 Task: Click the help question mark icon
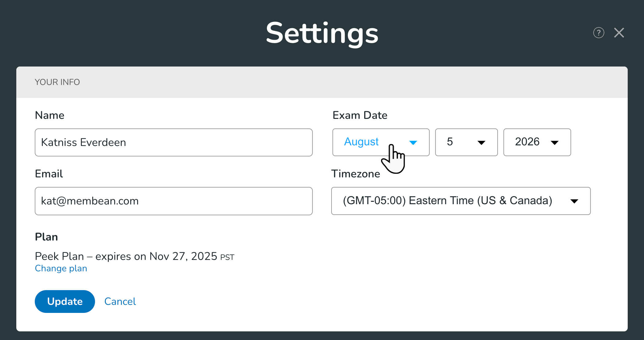598,33
